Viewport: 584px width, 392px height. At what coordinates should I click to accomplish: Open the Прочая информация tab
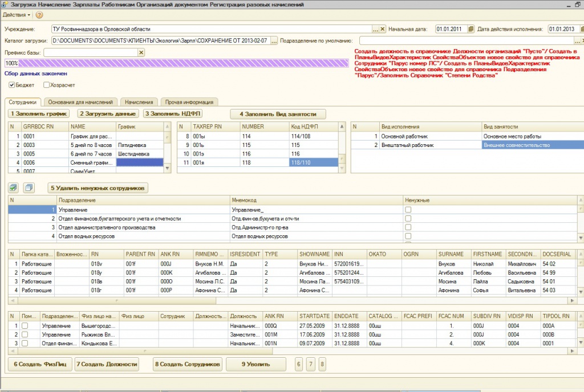[x=189, y=102]
